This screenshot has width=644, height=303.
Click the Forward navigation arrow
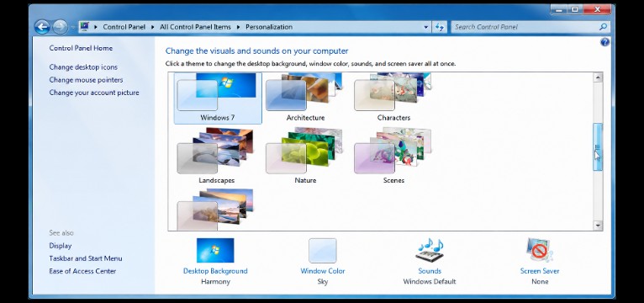[x=60, y=27]
